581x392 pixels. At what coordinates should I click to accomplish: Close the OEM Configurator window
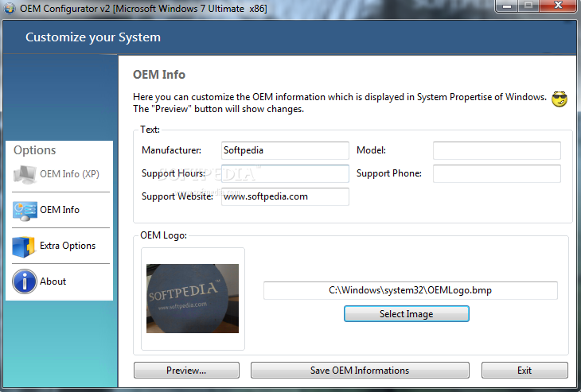tap(558, 6)
